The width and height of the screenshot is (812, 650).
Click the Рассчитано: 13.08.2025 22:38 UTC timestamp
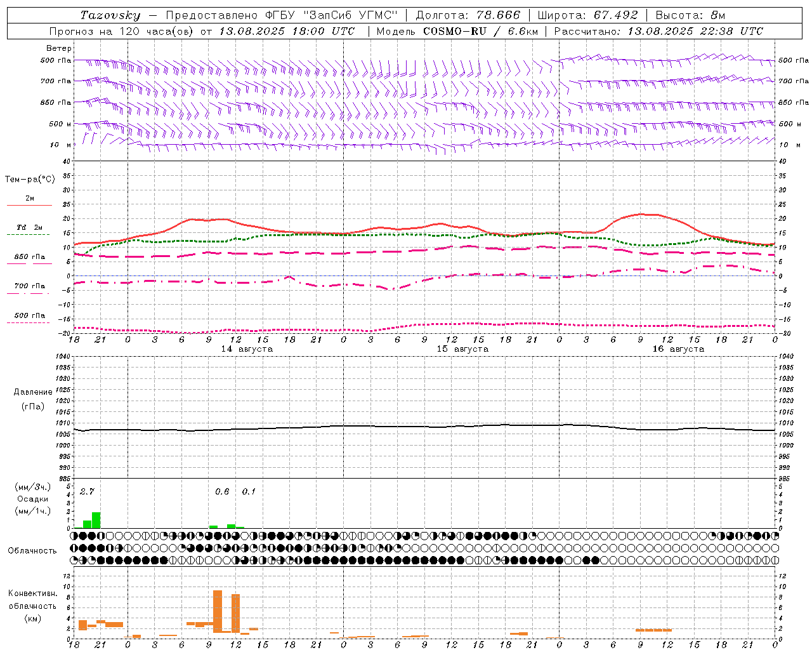pyautogui.click(x=658, y=31)
